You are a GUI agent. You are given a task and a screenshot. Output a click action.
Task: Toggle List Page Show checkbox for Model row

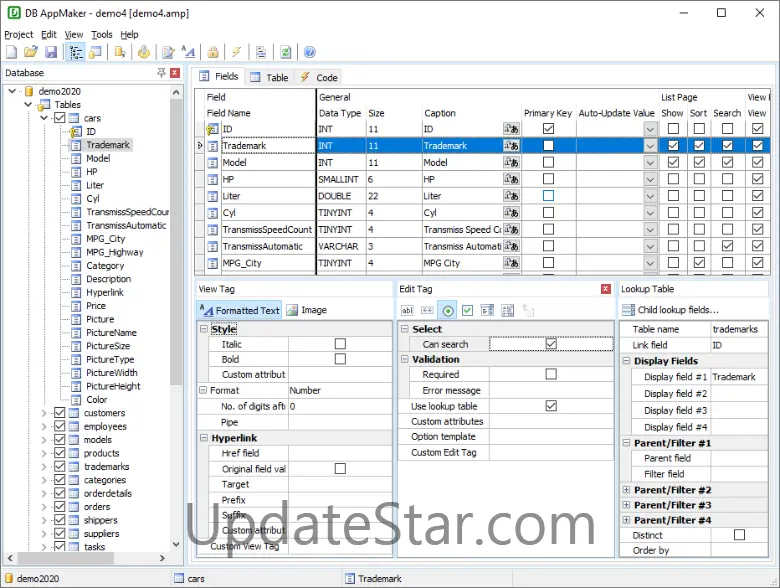(673, 162)
